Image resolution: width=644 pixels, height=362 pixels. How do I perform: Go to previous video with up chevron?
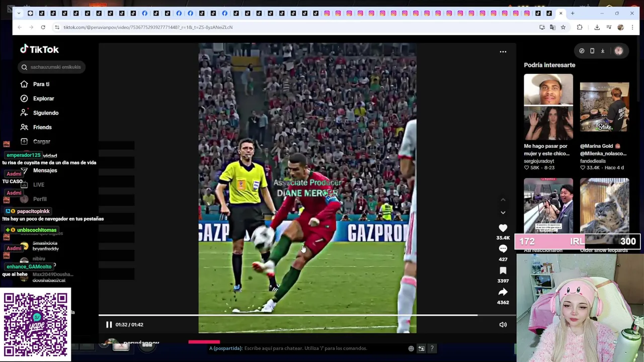(503, 200)
